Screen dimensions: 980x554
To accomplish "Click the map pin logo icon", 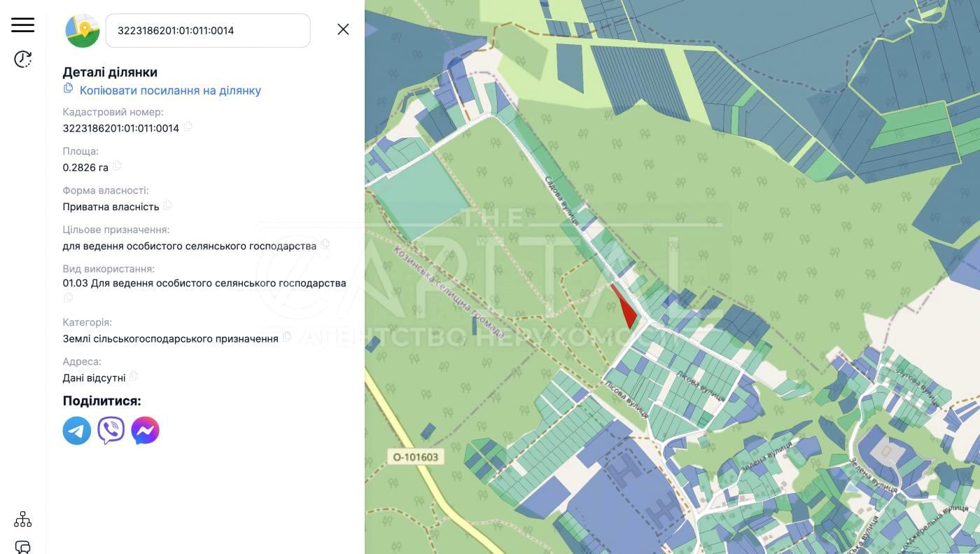I will tap(83, 31).
